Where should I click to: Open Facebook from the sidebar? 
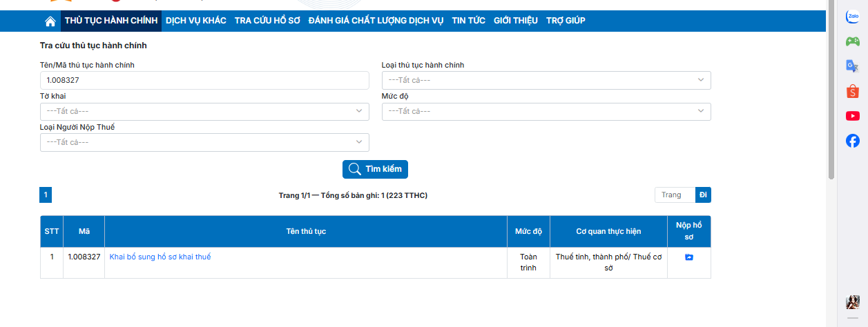click(853, 141)
